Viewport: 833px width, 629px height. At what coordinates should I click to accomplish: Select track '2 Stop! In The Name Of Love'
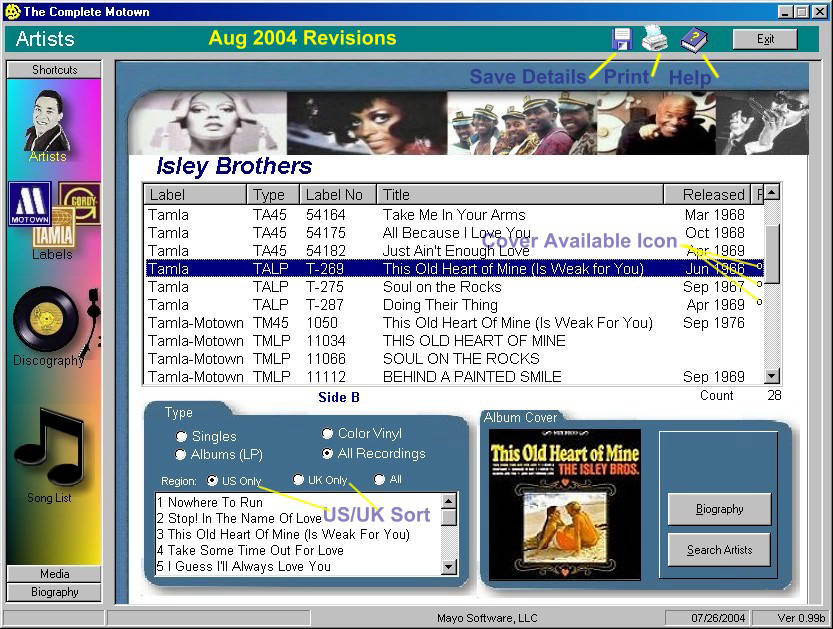(298, 518)
